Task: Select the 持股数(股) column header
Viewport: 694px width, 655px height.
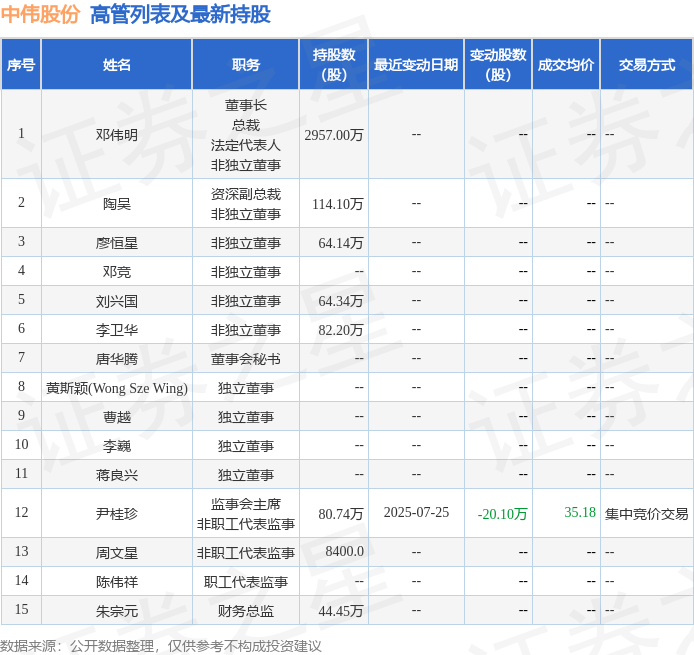Action: pyautogui.click(x=334, y=65)
